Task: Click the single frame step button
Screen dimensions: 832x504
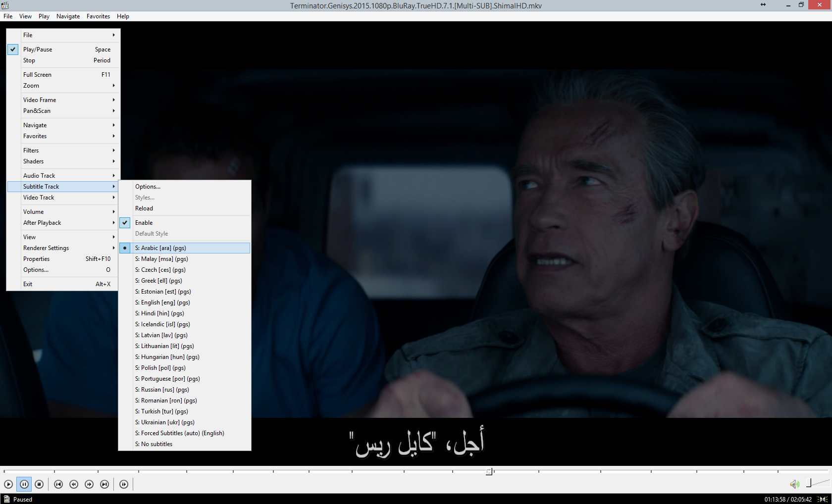Action: (x=124, y=484)
